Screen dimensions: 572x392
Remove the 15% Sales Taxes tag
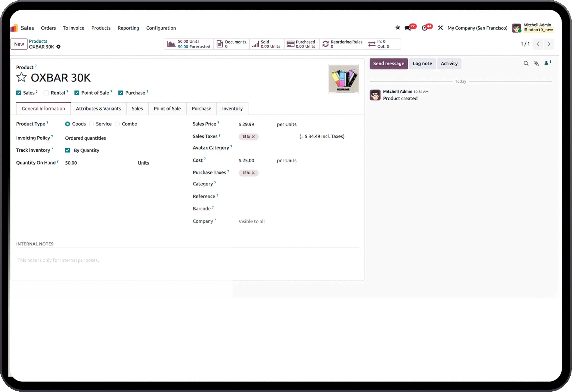point(253,137)
